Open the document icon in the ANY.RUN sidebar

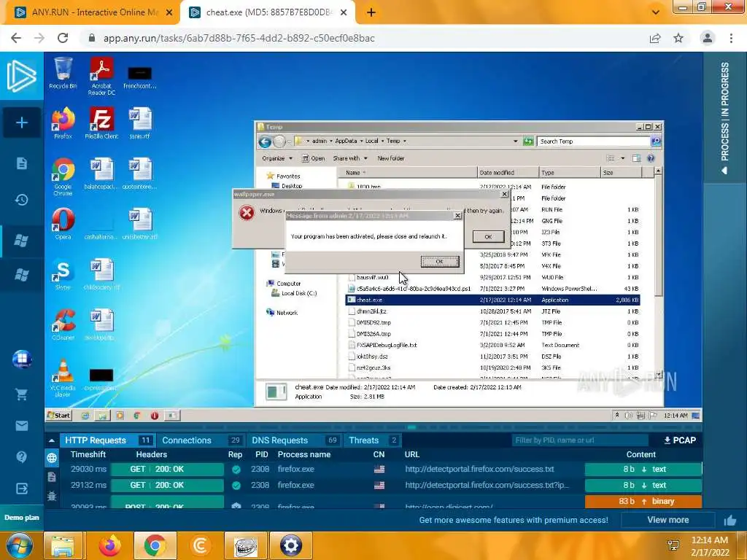21,163
